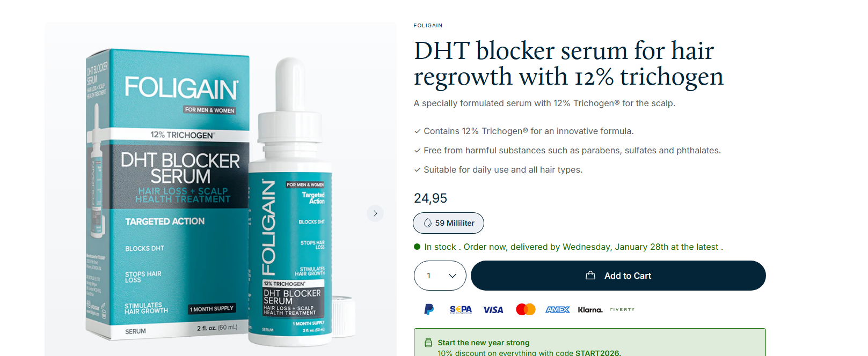Click the Mastercard payment icon
This screenshot has width=868, height=356.
pos(526,309)
